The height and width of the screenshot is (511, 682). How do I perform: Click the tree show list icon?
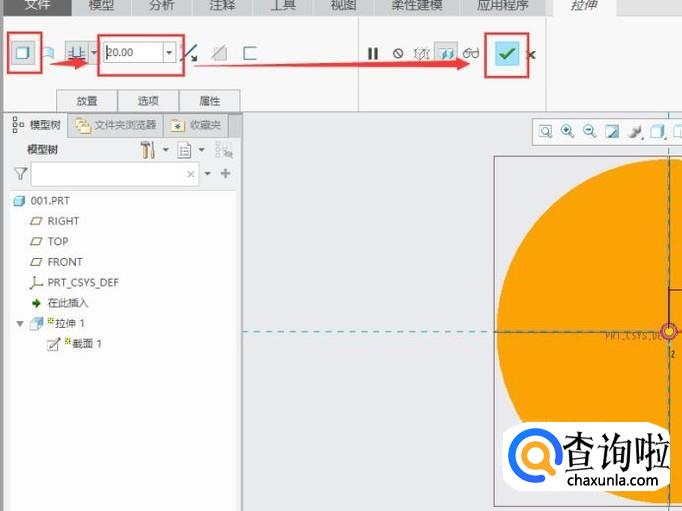pos(184,150)
